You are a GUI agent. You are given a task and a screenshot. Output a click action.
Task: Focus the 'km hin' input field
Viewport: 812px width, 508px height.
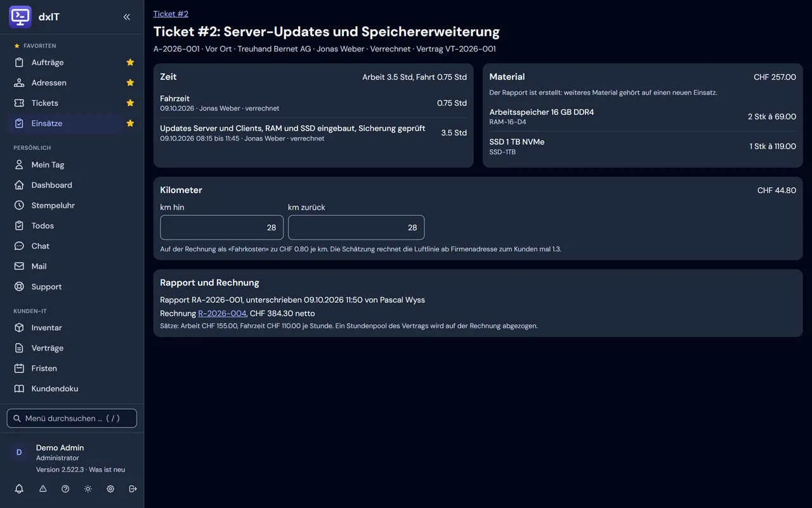pyautogui.click(x=221, y=227)
